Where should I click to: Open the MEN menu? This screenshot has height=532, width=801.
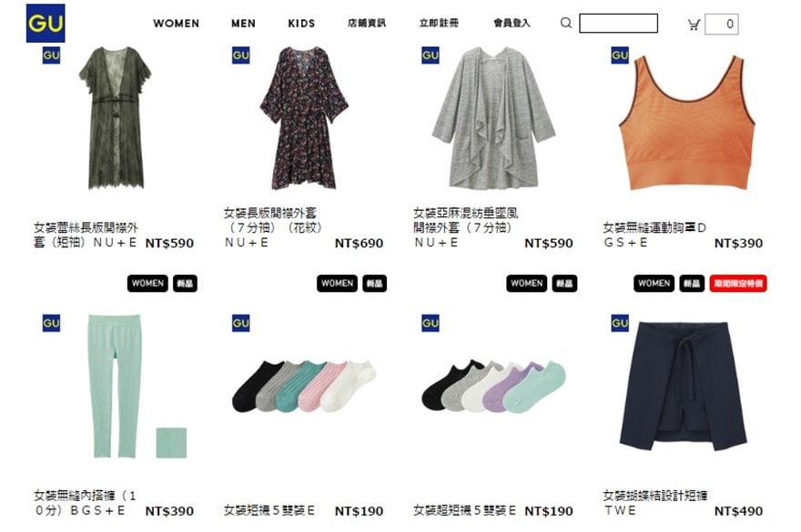(x=243, y=24)
